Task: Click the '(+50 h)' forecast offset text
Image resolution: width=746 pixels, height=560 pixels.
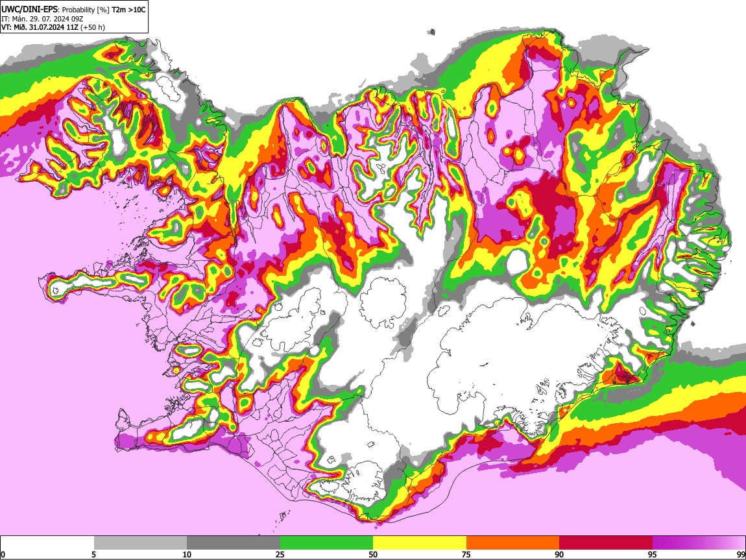Action: click(x=93, y=27)
